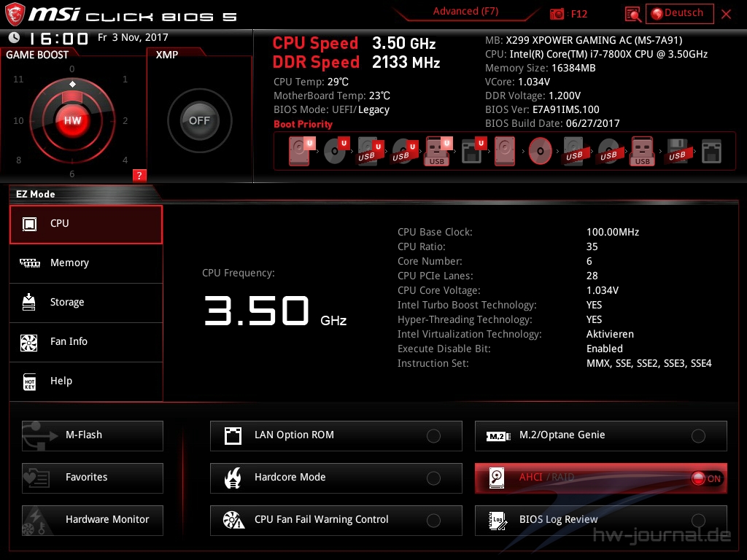Click the AHCI hard disk icon
Viewport: 747px width, 560px height.
coord(497,478)
